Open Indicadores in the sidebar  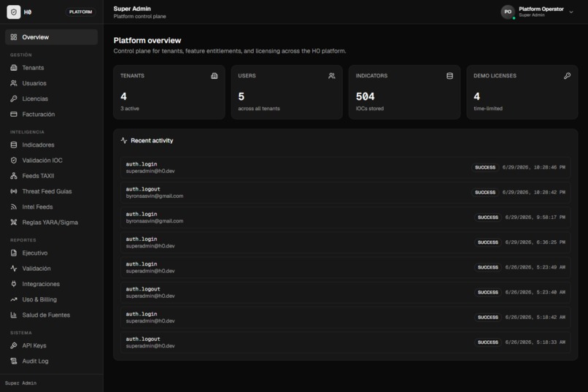pyautogui.click(x=51, y=145)
